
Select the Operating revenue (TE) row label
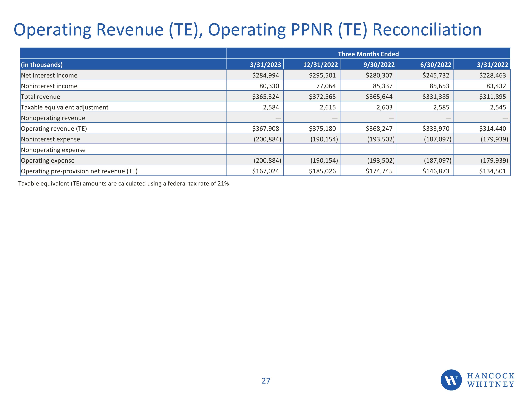coord(54,128)
